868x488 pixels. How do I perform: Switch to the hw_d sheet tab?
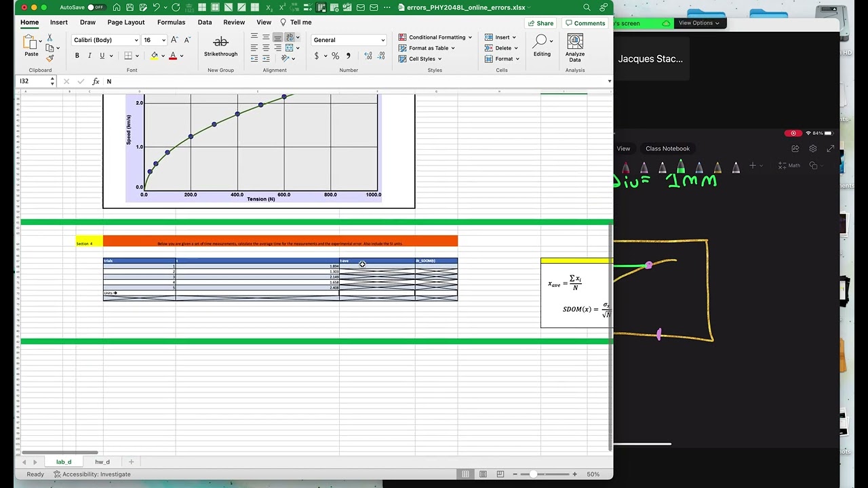click(102, 462)
